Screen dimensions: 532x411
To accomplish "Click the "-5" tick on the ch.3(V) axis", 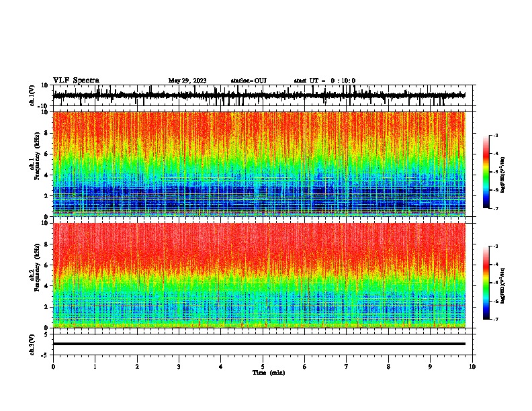I will (x=45, y=355).
